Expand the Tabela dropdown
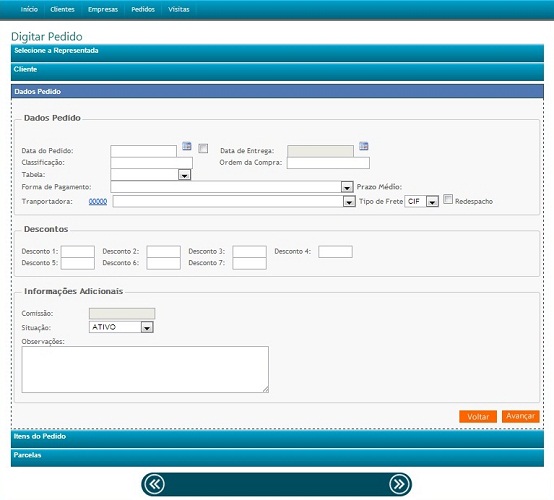The image size is (554, 500). coord(184,175)
